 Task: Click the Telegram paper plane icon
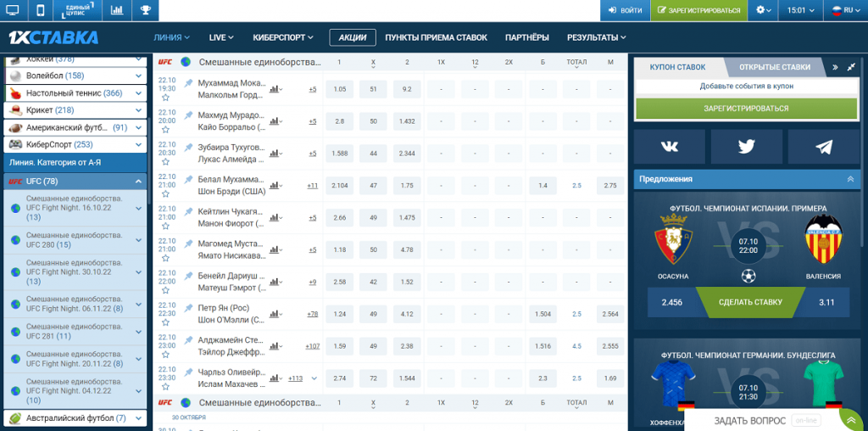(x=823, y=146)
